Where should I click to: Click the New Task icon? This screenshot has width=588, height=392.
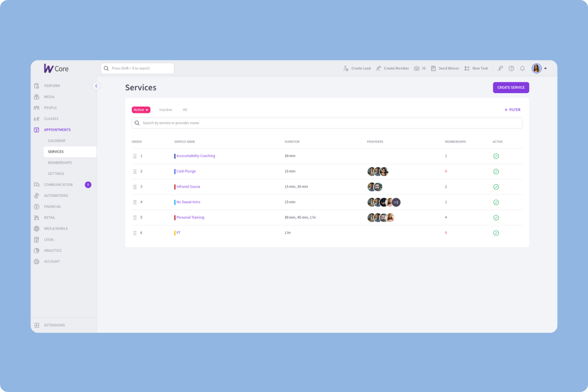pyautogui.click(x=467, y=69)
